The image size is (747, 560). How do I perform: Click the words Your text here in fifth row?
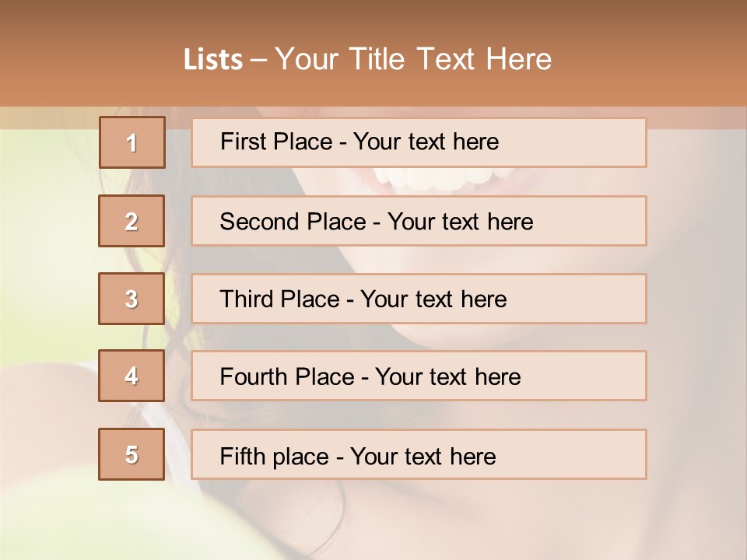point(423,456)
